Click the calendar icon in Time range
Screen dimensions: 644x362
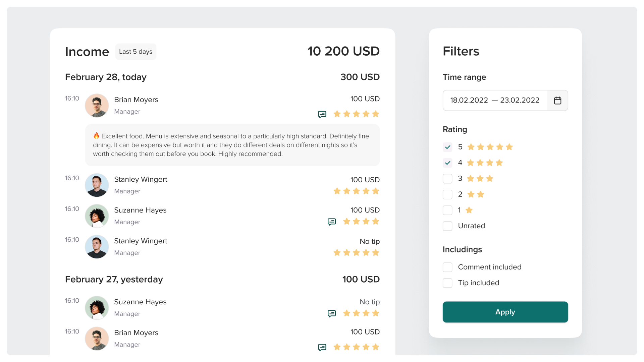point(558,100)
